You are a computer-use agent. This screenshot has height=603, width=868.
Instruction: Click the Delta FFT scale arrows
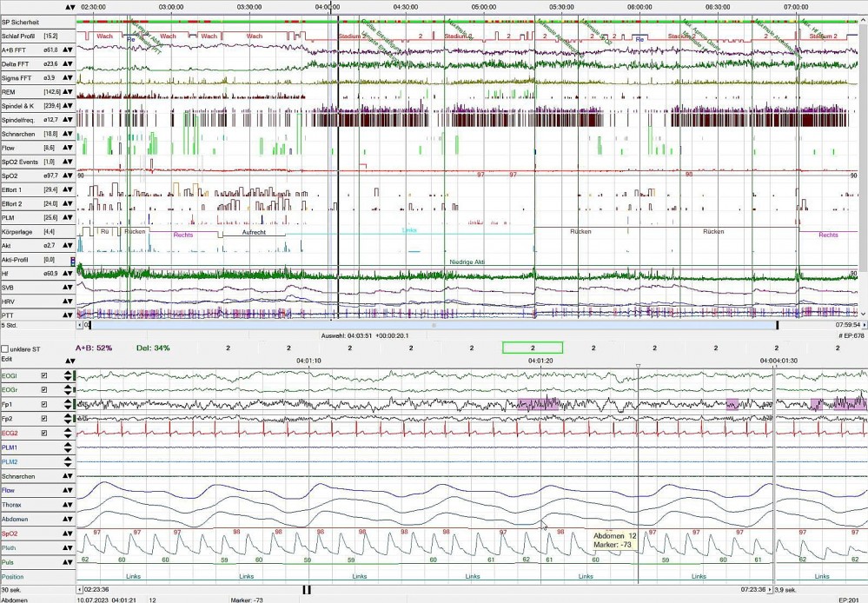point(67,63)
